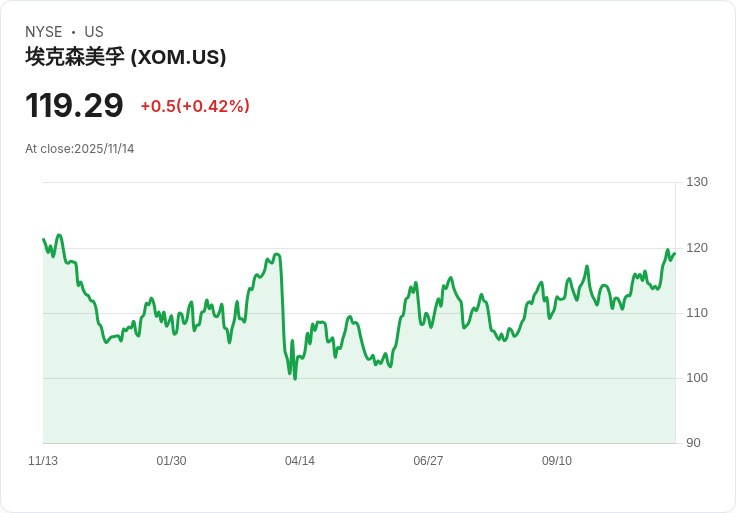Click the 09/10 date axis label
This screenshot has height=513, width=736.
pos(557,461)
